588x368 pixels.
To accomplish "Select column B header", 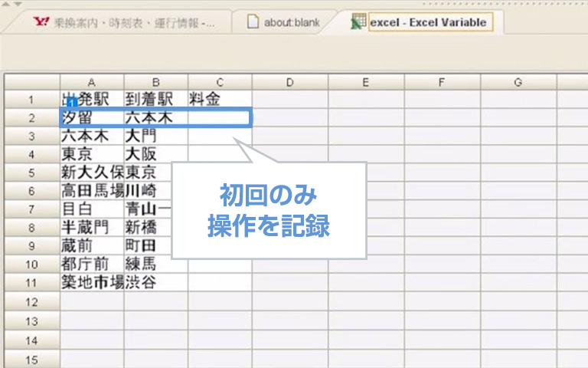I will (156, 82).
